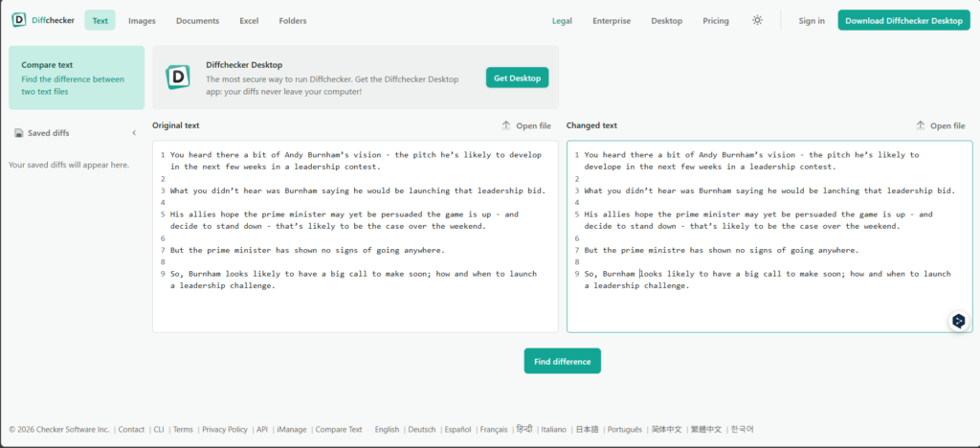The width and height of the screenshot is (980, 448).
Task: Switch to the Excel tab
Action: click(249, 21)
